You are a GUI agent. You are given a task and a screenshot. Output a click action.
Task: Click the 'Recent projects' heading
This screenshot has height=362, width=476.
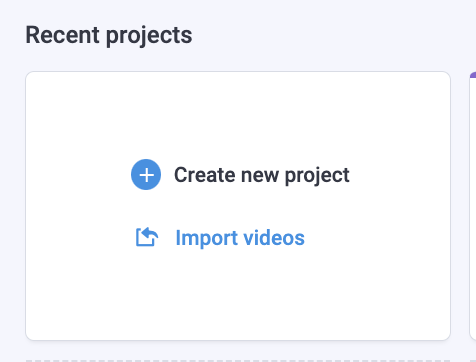point(109,35)
